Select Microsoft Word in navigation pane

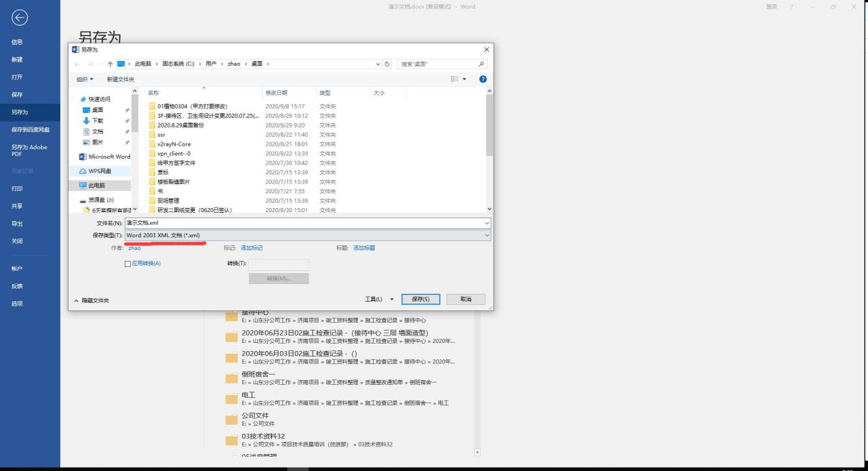(105, 157)
